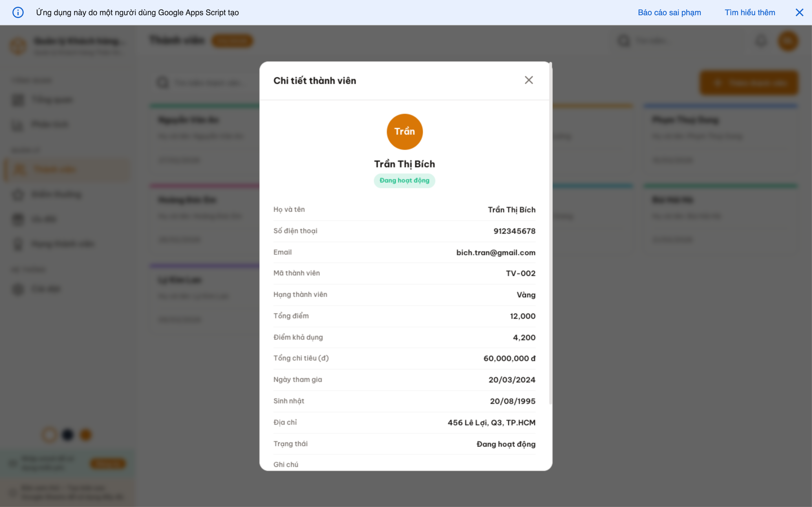Image resolution: width=812 pixels, height=507 pixels.
Task: Click the Báo cáo sai phạm link
Action: (669, 12)
